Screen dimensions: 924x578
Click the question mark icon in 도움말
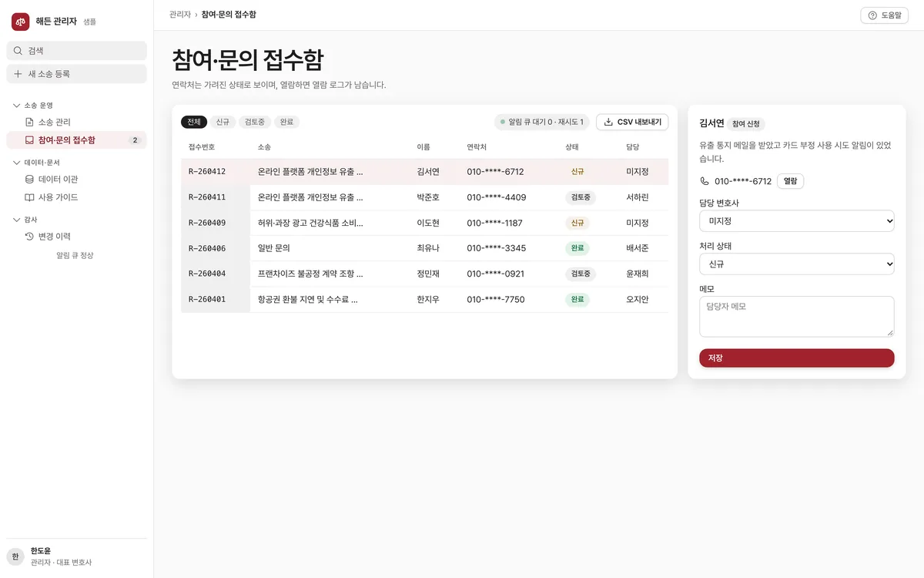point(872,15)
